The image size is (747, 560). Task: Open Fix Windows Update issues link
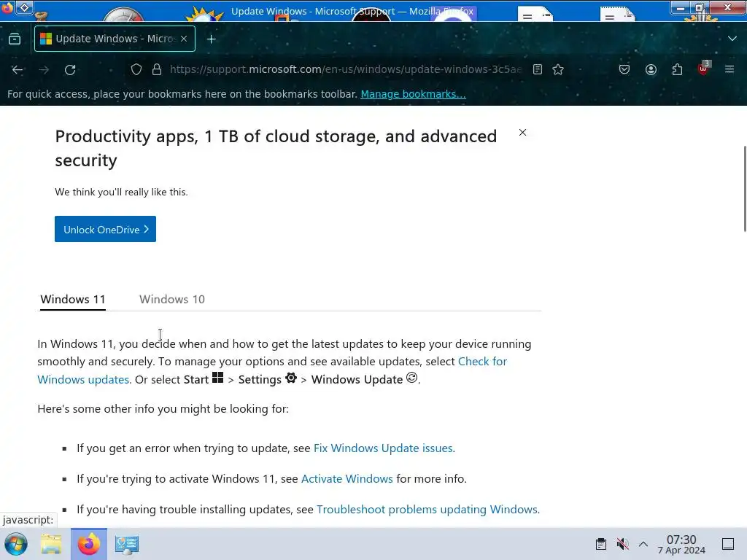point(384,448)
